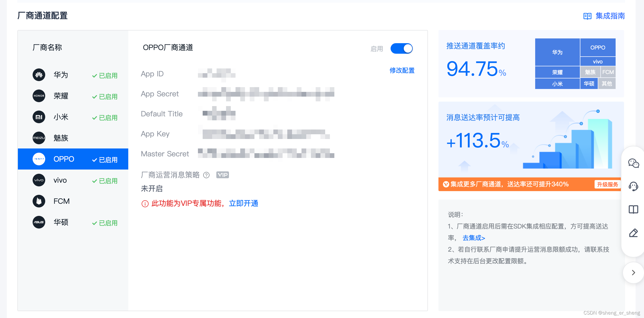Click the 已启用 status next to 华为

(x=105, y=76)
